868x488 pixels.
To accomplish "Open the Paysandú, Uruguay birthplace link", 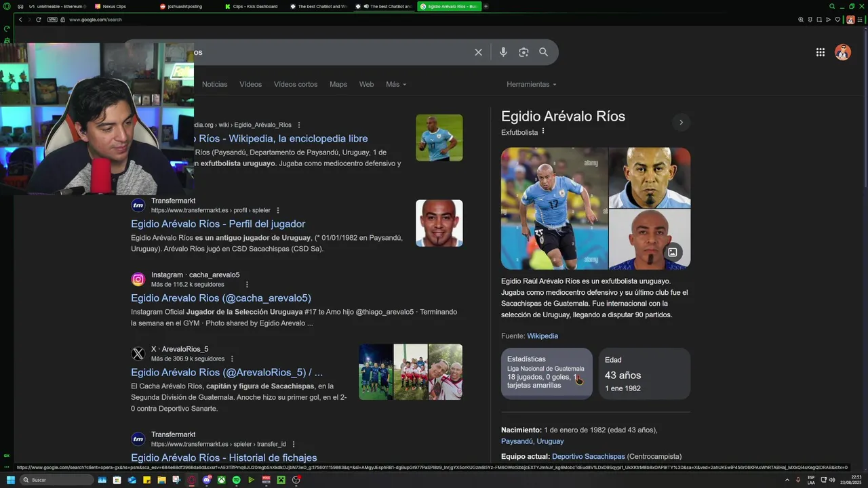I will point(532,441).
